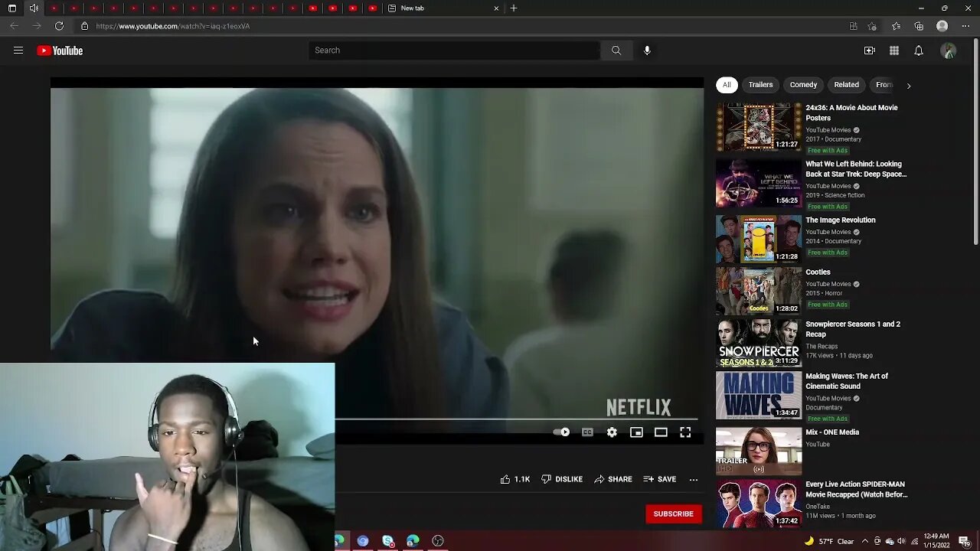Toggle the autoplay switch in the player
The width and height of the screenshot is (980, 551).
(x=561, y=432)
